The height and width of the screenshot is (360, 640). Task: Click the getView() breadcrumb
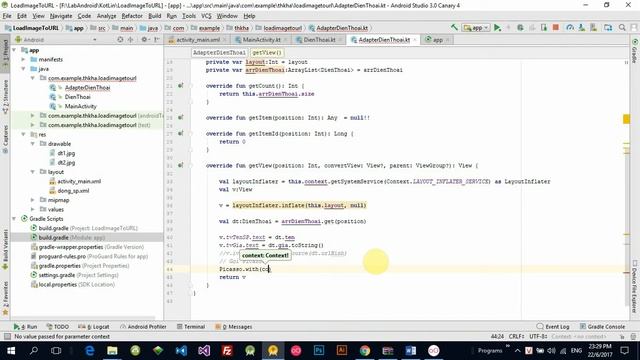[266, 53]
